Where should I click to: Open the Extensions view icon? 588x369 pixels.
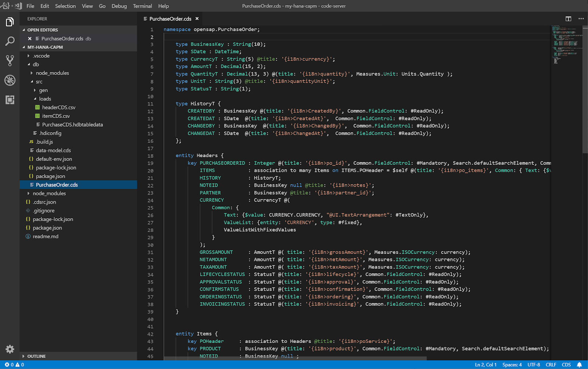[10, 100]
